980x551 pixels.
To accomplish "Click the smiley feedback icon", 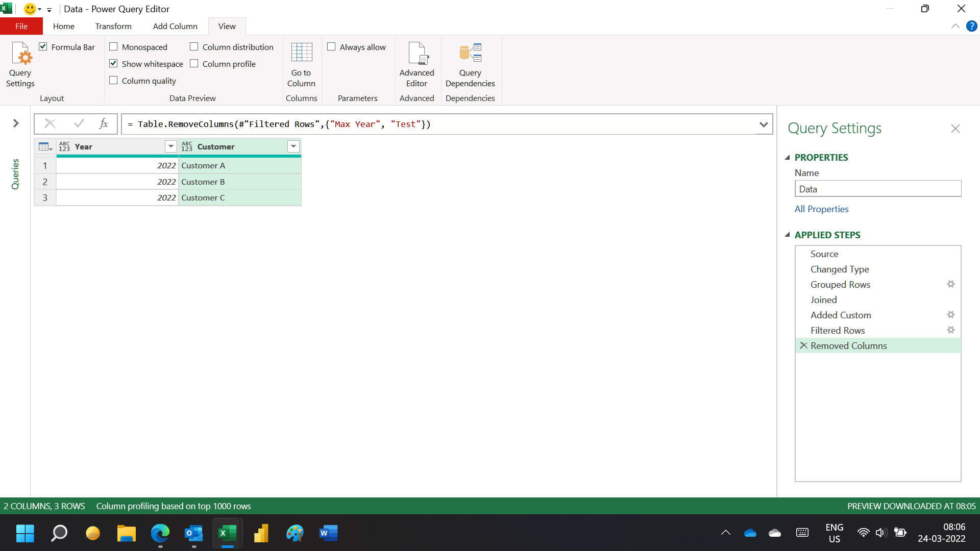I will (30, 9).
